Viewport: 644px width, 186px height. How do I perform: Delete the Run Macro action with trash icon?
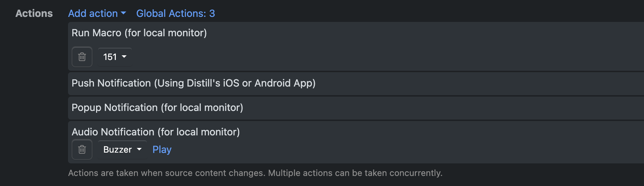point(82,57)
